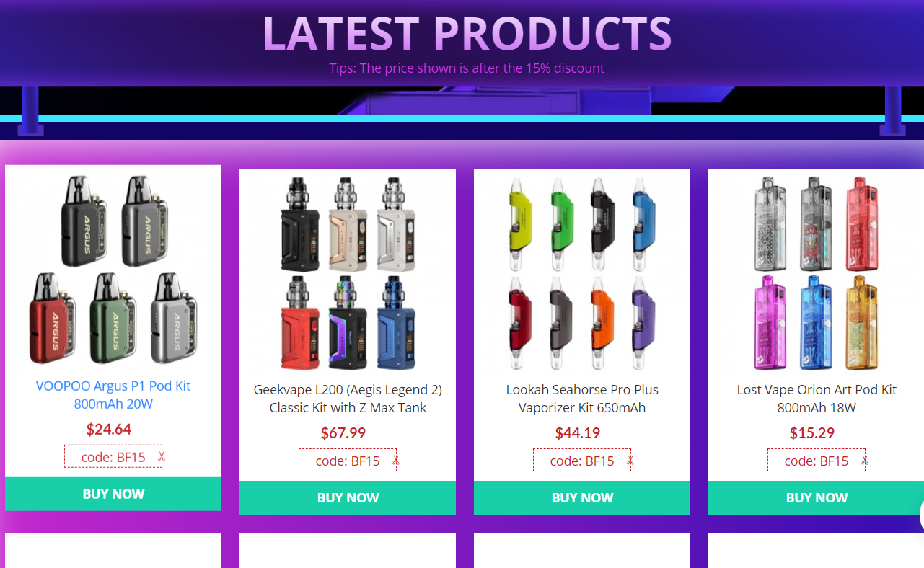Copy BF15 code under Lost Vape $15.29

pos(817,460)
